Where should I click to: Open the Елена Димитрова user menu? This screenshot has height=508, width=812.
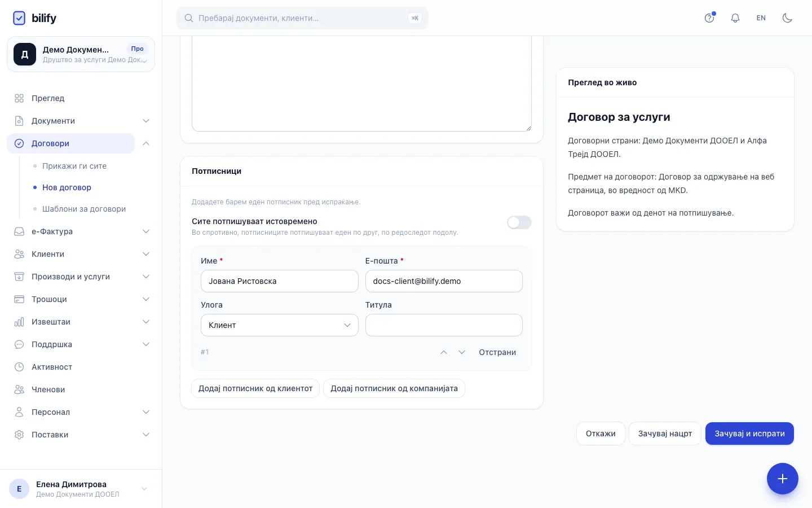pyautogui.click(x=81, y=489)
